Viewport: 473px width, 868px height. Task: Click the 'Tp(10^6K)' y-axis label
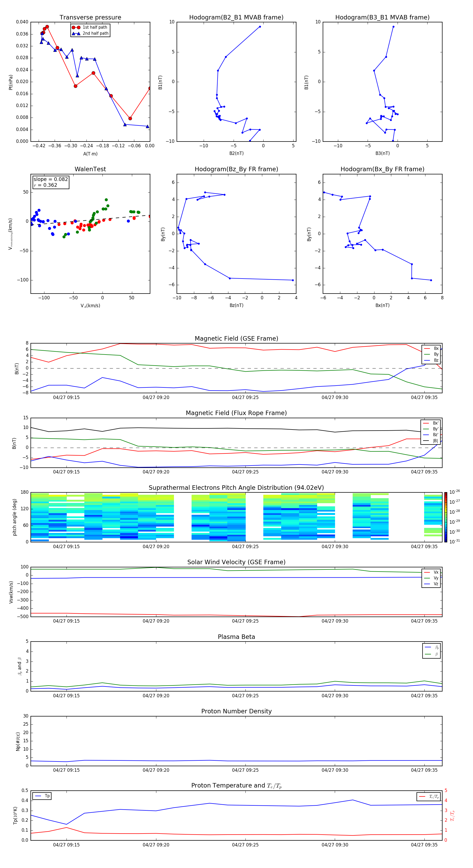coord(15,815)
